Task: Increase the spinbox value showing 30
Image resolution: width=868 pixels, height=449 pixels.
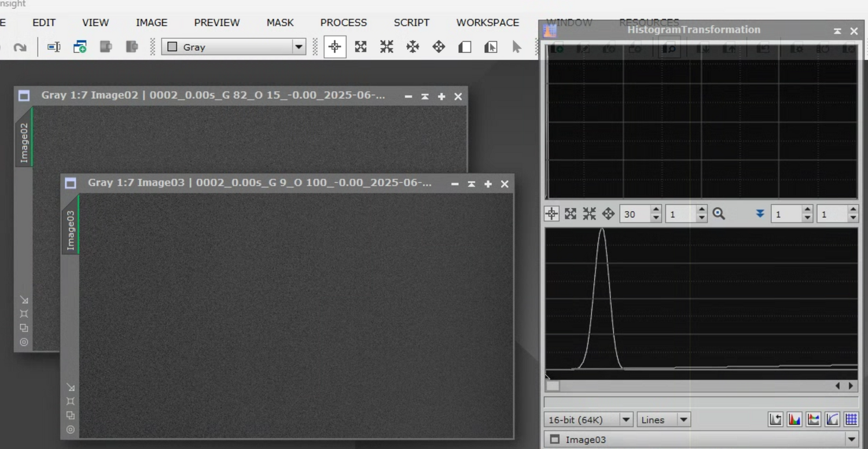Action: click(x=656, y=210)
